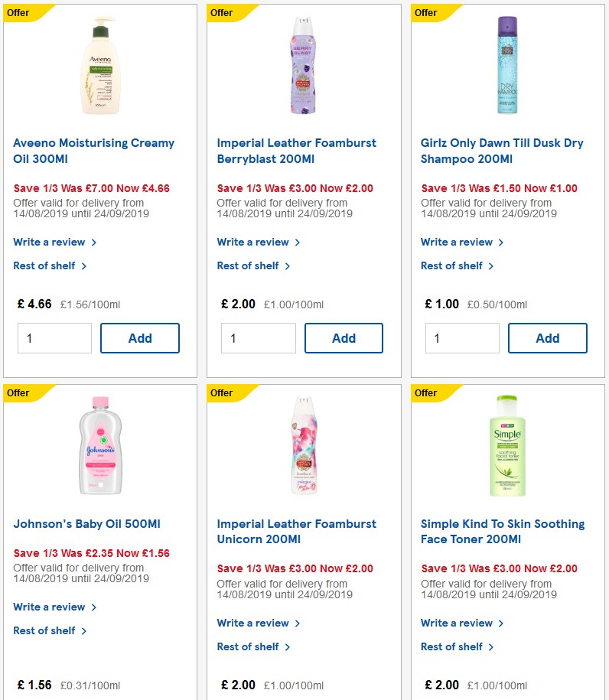Add Aveeno Creamy Oil to basket
Viewport: 609px width, 700px height.
pyautogui.click(x=140, y=337)
